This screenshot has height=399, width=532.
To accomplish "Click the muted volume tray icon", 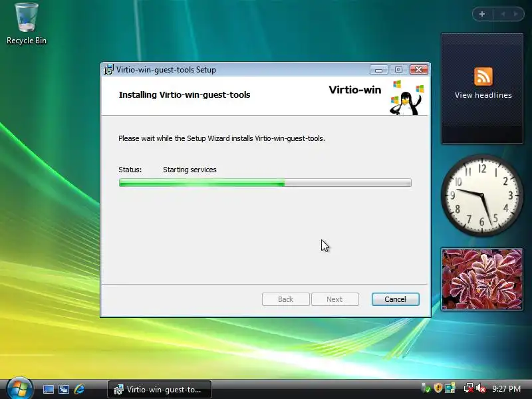I will 481,388.
